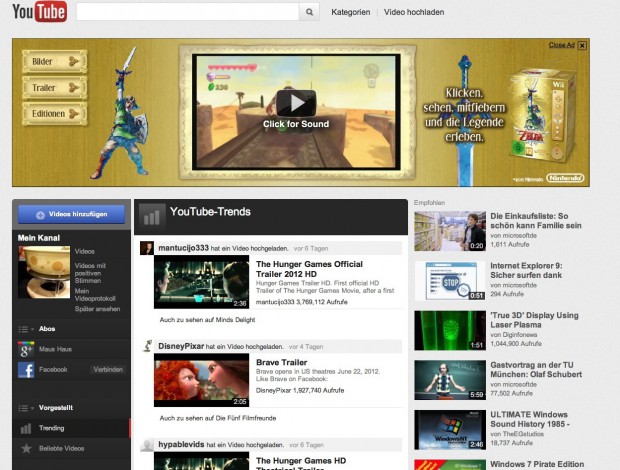Click the Facebook icon in the sidebar
620x470 pixels.
pyautogui.click(x=26, y=370)
